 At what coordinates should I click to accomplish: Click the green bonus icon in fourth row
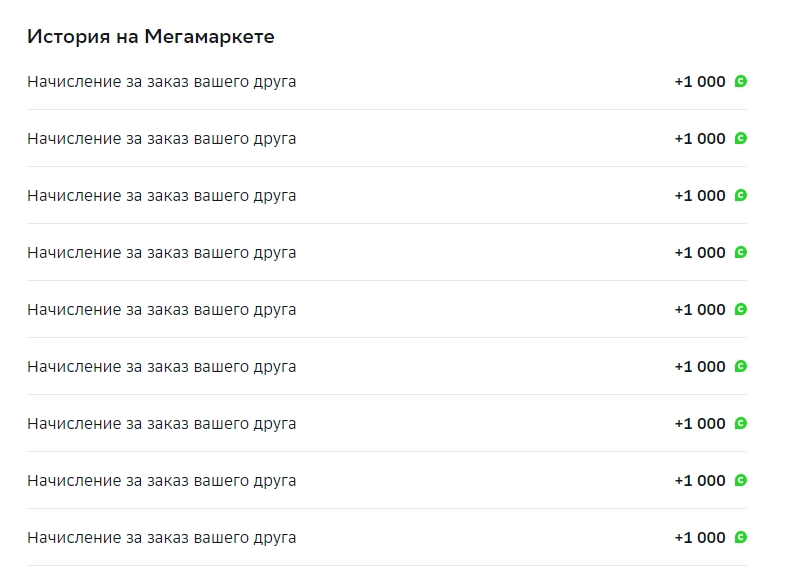click(740, 252)
